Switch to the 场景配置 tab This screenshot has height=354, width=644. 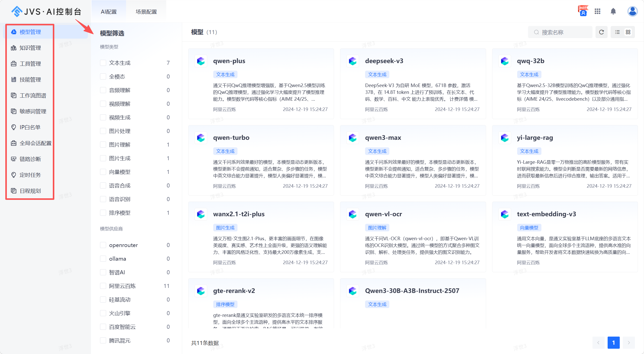146,12
